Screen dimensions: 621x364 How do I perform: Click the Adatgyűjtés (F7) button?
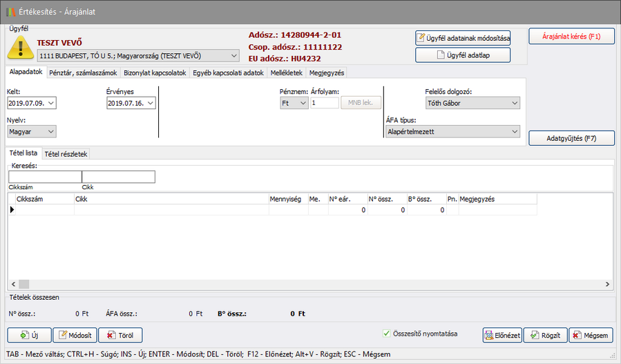point(571,138)
